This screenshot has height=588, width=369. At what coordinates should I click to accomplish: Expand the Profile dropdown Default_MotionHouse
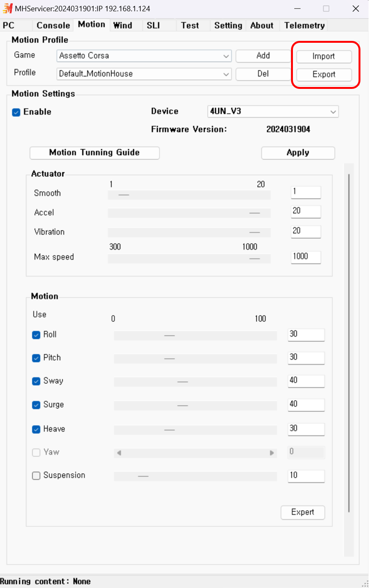(x=144, y=74)
